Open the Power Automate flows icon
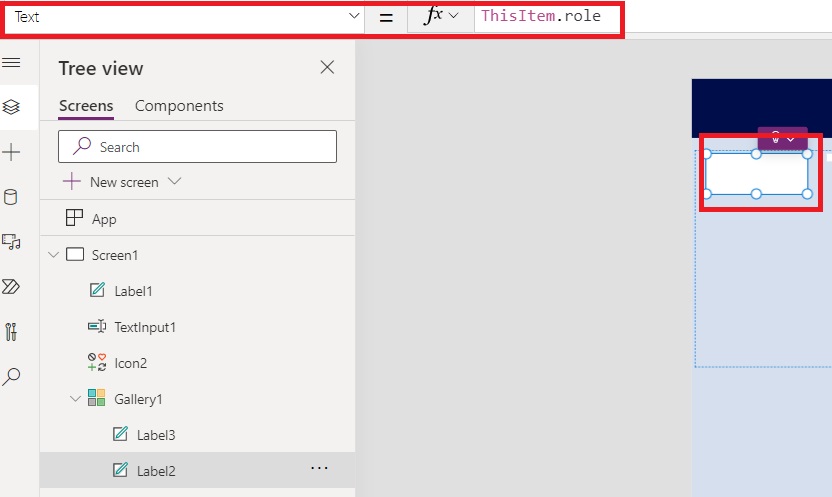 11,287
